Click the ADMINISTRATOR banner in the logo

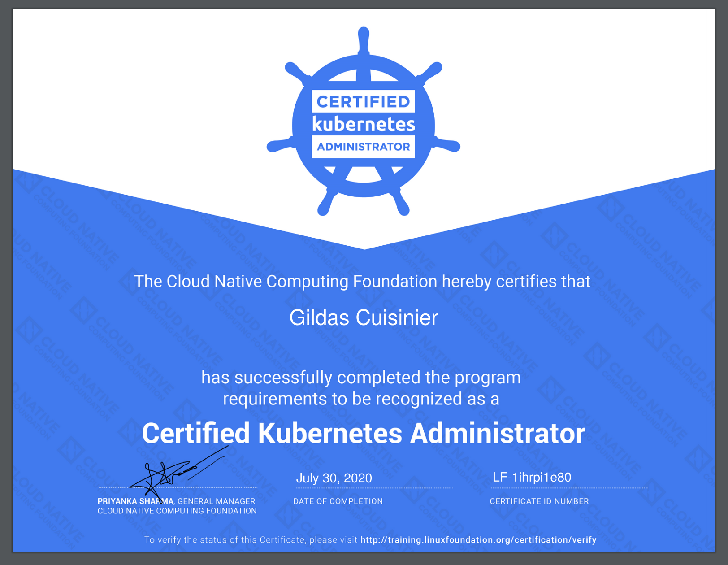364,147
